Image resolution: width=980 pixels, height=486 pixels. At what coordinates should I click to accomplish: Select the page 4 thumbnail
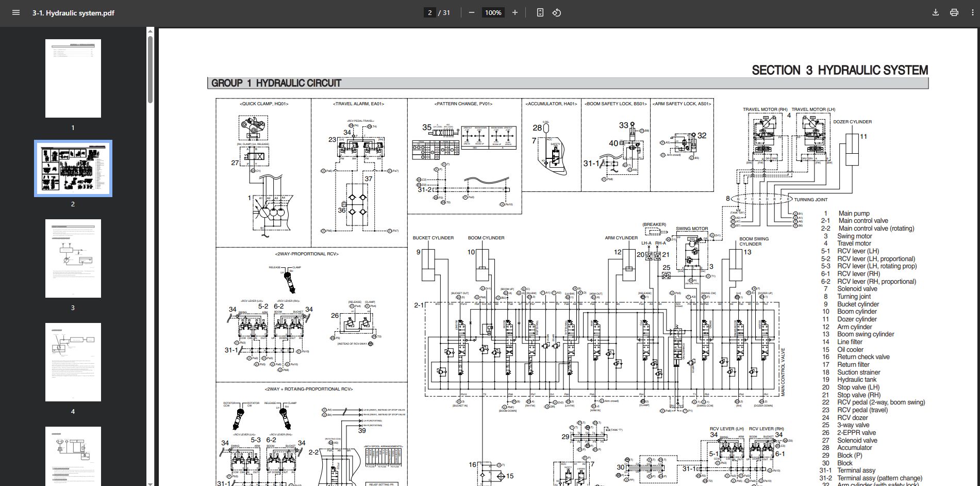click(73, 361)
